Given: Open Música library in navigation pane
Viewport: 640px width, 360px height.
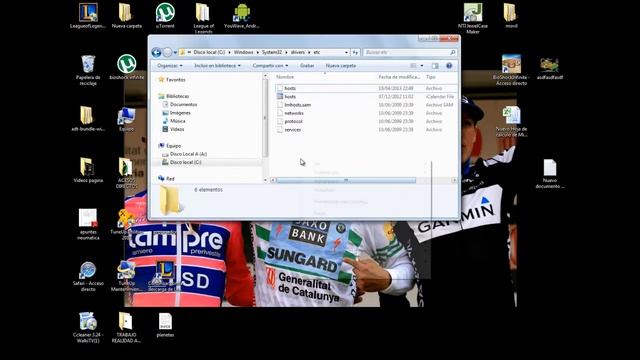Looking at the screenshot, I should pos(178,121).
